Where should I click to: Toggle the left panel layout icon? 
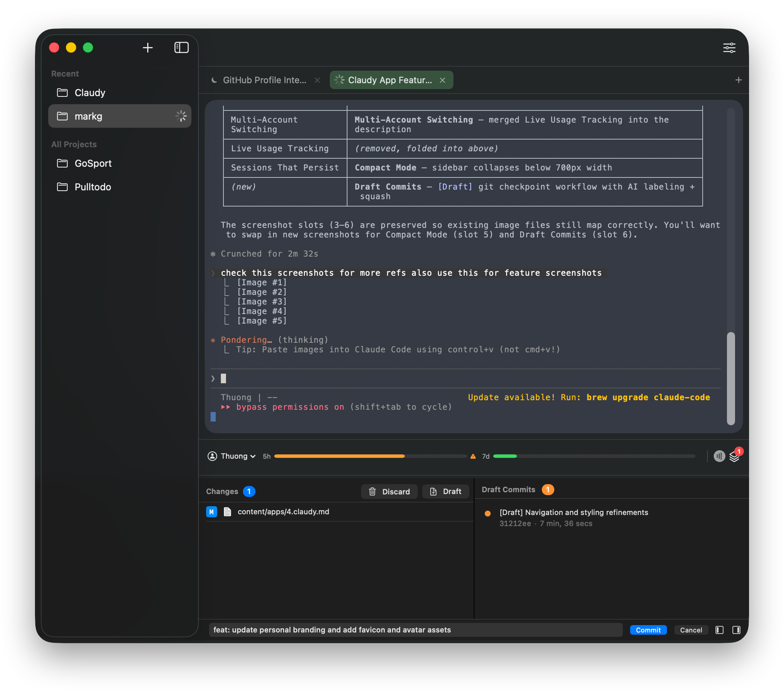coord(719,630)
